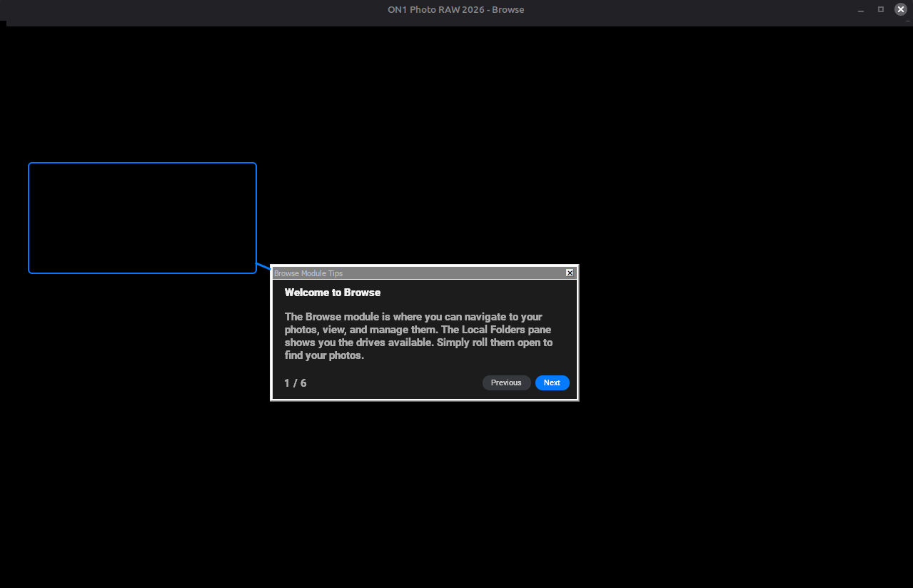Close the ON1 Photo RAW application
This screenshot has height=588, width=913.
coord(900,9)
